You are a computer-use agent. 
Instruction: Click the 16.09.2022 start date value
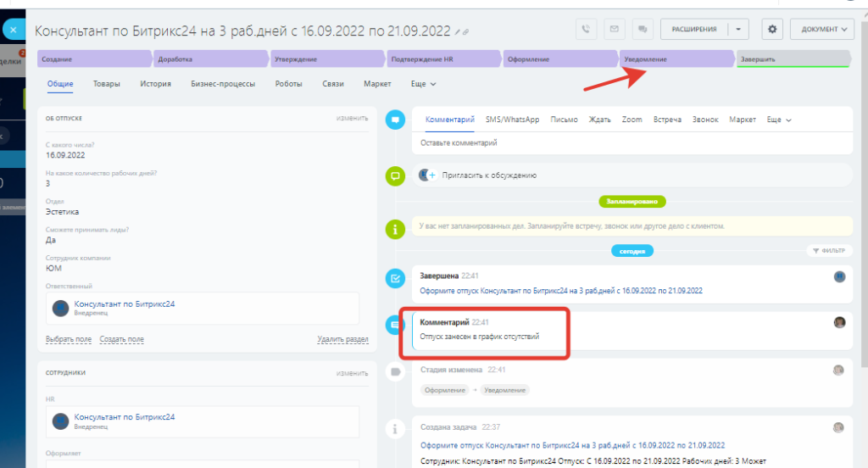coord(65,155)
